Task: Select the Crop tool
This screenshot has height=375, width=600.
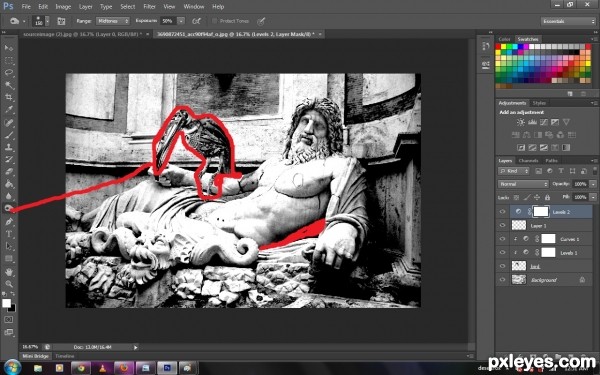Action: pyautogui.click(x=8, y=97)
